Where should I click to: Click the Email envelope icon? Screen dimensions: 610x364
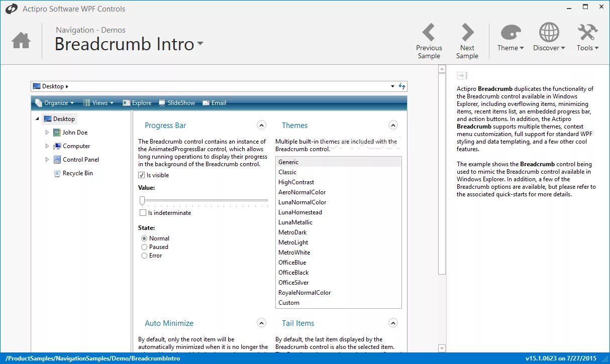[x=206, y=103]
